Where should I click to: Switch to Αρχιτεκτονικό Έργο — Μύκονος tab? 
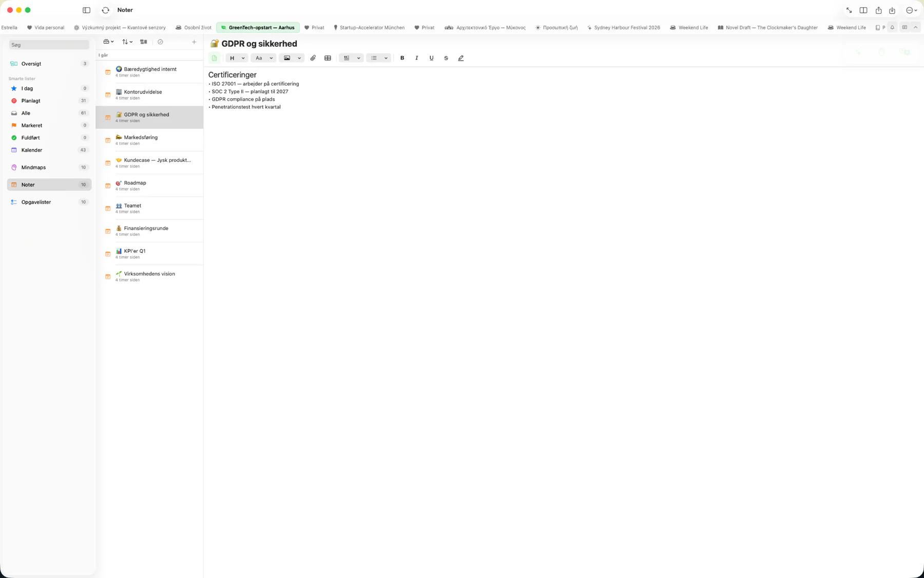485,28
